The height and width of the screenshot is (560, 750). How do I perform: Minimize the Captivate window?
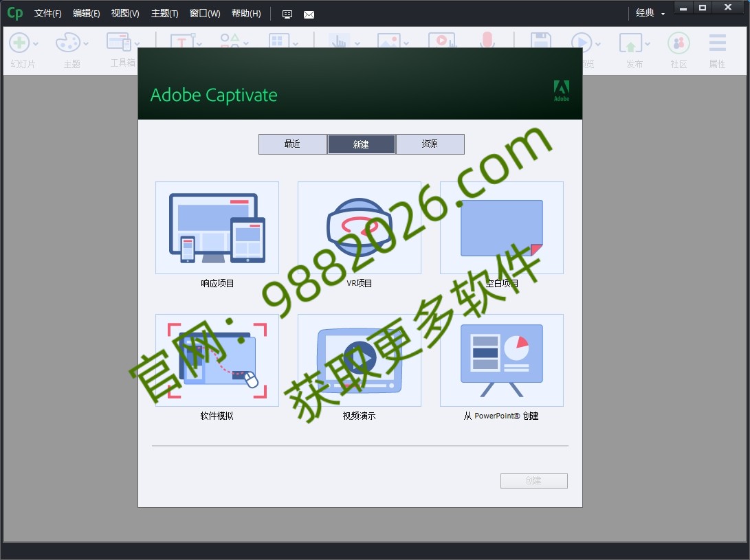(683, 8)
